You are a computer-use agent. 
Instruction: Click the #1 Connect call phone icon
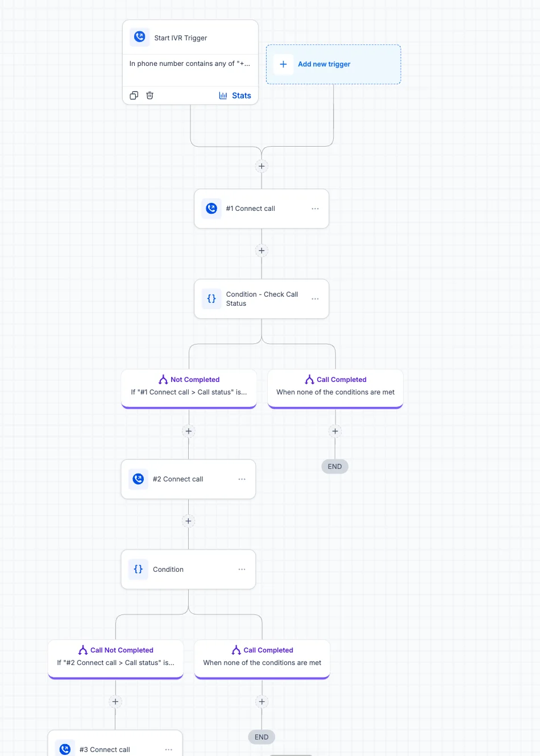point(211,209)
